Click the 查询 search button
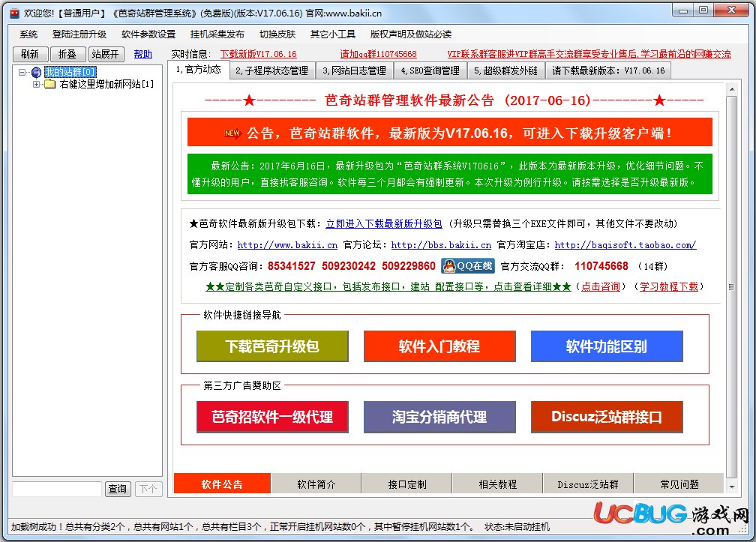 pyautogui.click(x=118, y=489)
